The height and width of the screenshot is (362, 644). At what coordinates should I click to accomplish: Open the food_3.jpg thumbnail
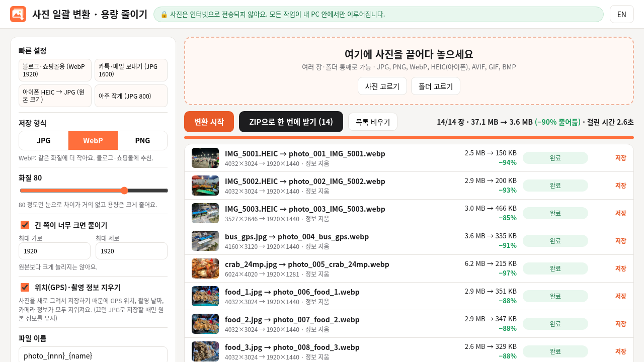205,351
